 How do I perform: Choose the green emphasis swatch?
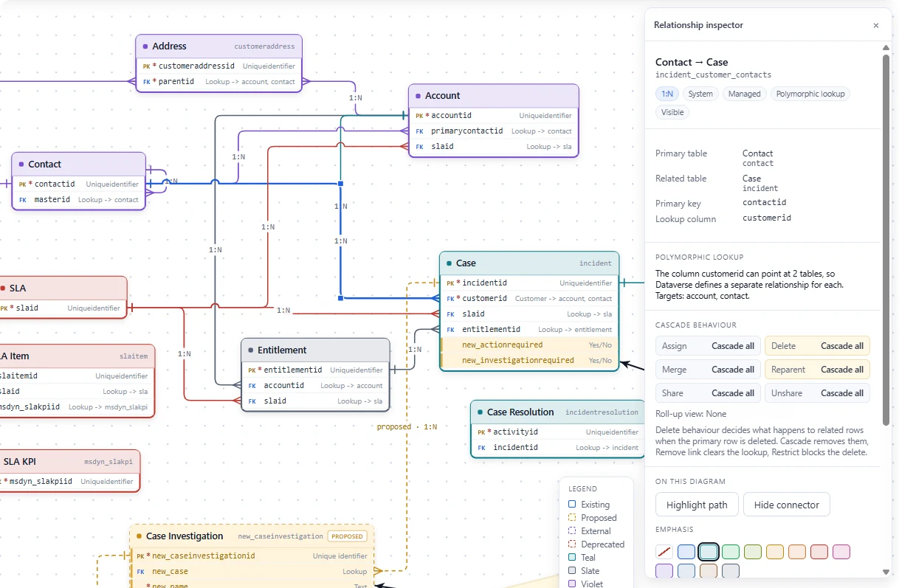point(731,552)
